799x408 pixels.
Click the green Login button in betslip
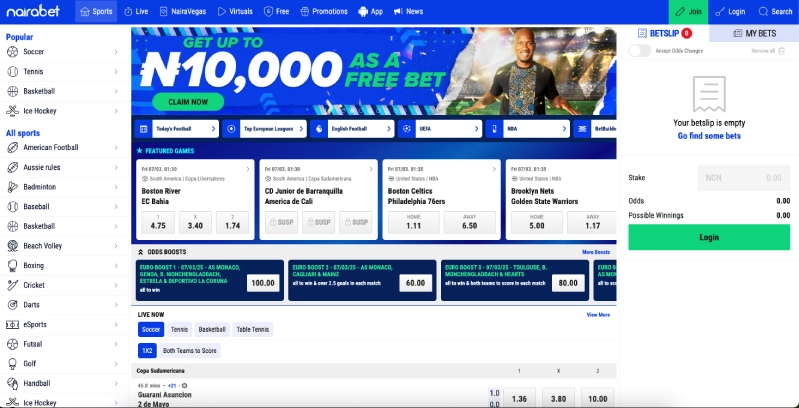pos(709,237)
